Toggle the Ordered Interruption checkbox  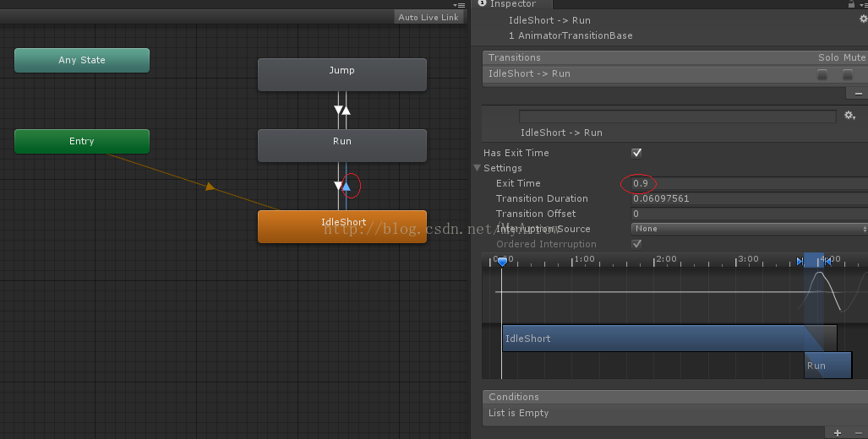click(636, 244)
